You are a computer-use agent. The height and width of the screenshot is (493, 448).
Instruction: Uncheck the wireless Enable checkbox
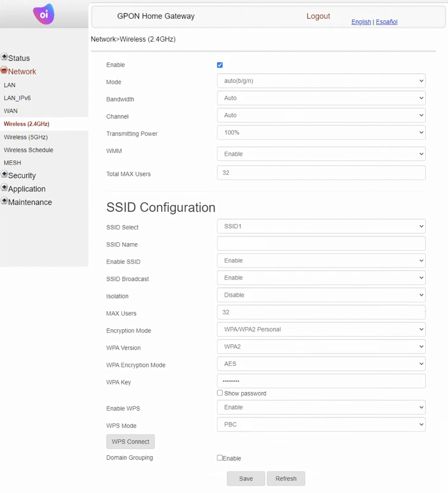point(220,65)
